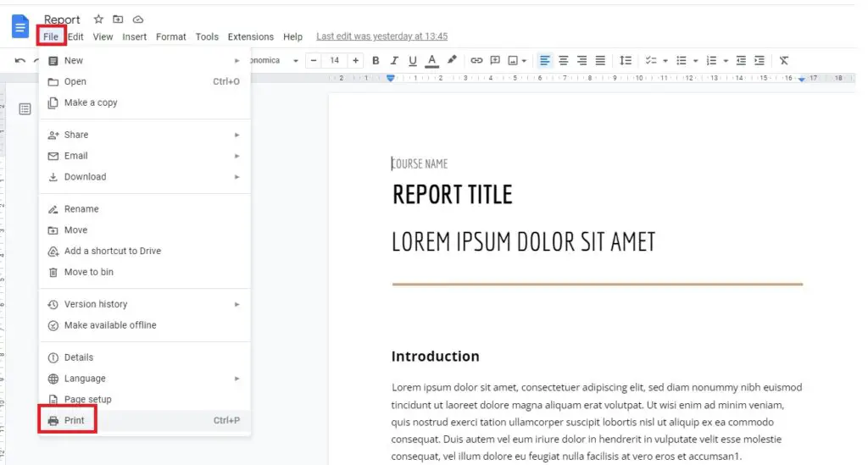The width and height of the screenshot is (868, 465).
Task: Open bulleted list dropdown arrow
Action: [x=695, y=61]
